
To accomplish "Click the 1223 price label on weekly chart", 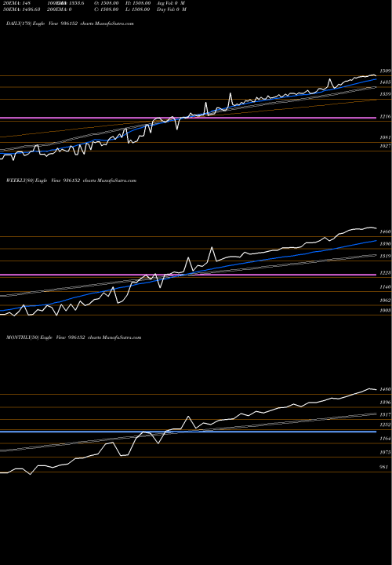I will pyautogui.click(x=385, y=273).
